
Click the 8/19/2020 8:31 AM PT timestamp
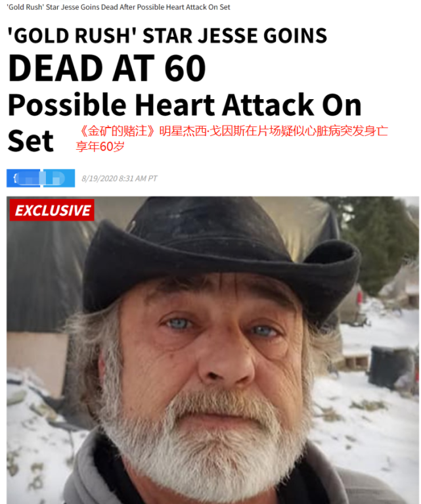(120, 178)
